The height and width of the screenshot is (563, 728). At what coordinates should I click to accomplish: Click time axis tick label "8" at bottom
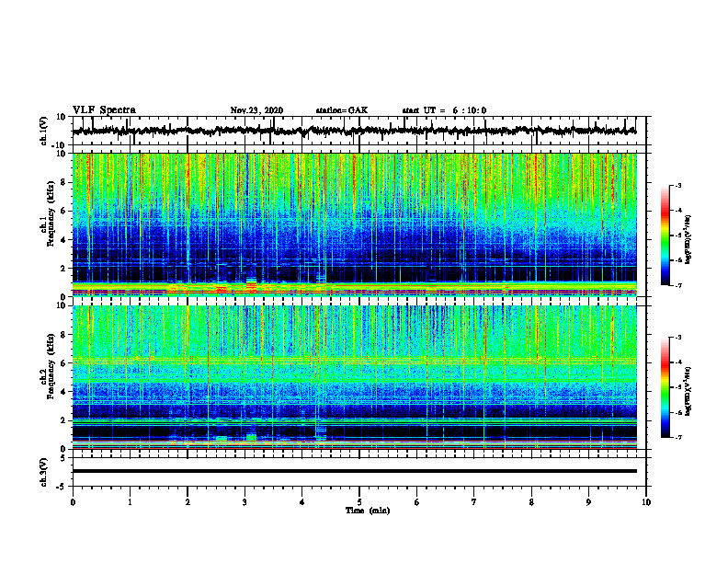[531, 502]
